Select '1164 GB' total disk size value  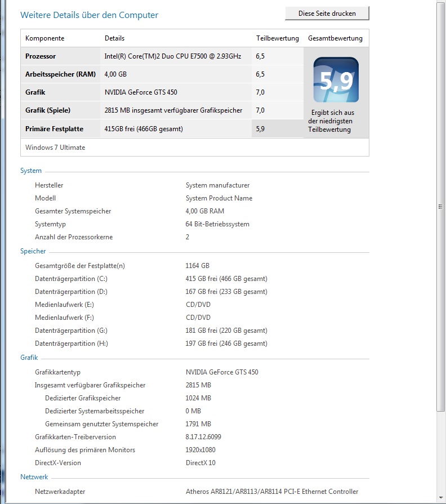tap(197, 266)
